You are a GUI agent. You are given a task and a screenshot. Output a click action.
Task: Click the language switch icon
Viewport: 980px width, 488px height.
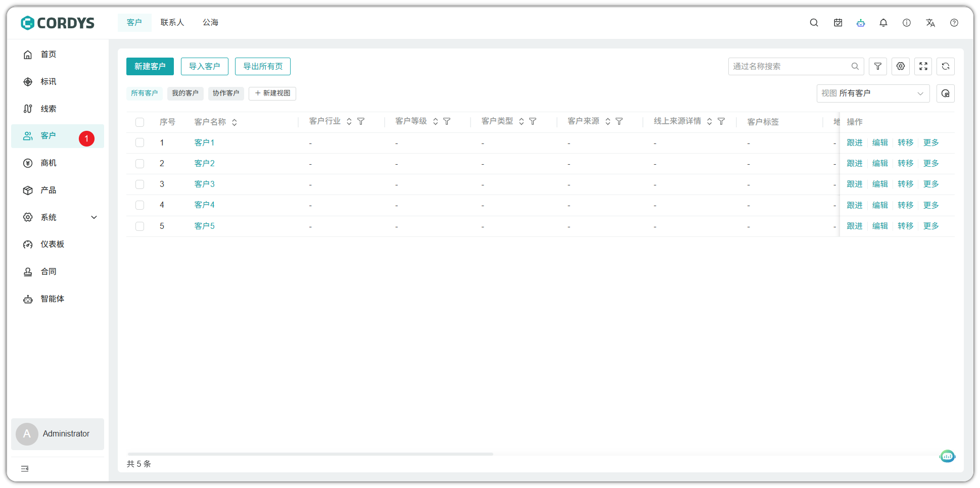(x=930, y=23)
